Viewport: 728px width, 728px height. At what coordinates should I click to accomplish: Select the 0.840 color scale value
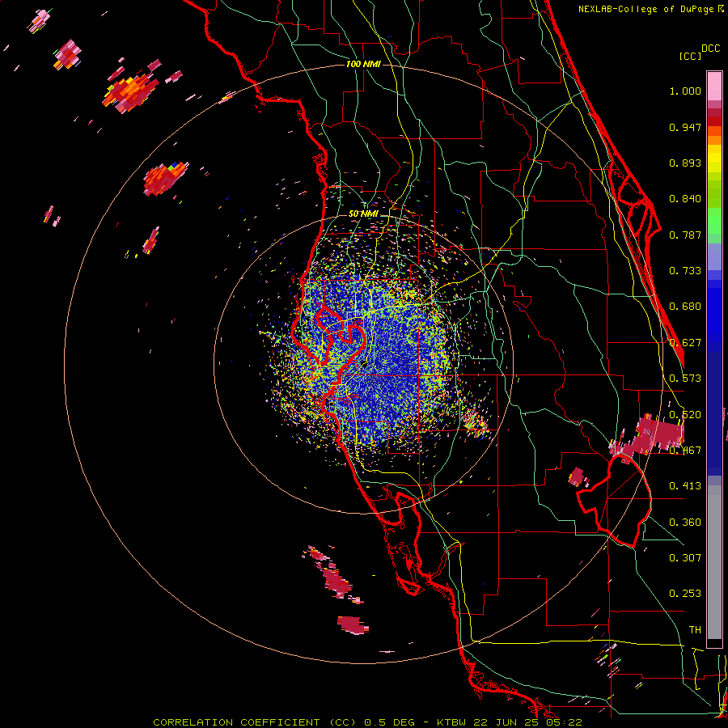click(685, 199)
